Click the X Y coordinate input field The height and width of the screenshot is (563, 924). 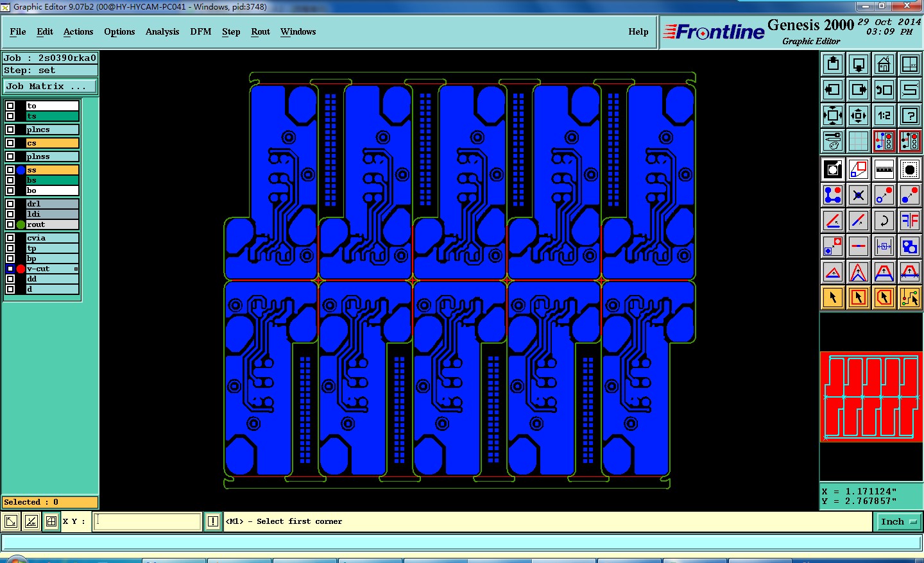(148, 521)
